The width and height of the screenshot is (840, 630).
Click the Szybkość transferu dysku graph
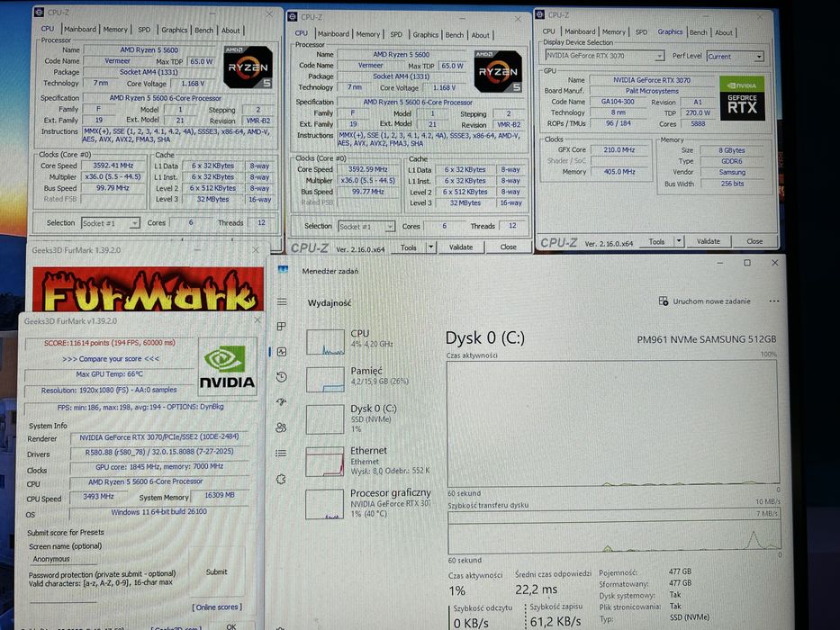coord(614,531)
